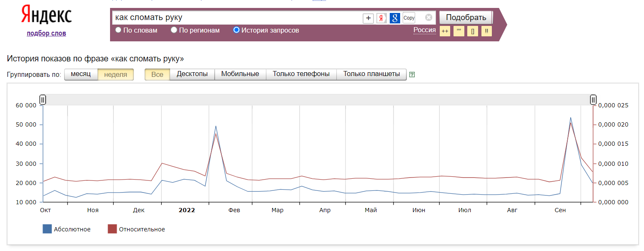644x251 pixels.
Task: Search the phrase in Yandex via Я icon
Action: pos(381,18)
